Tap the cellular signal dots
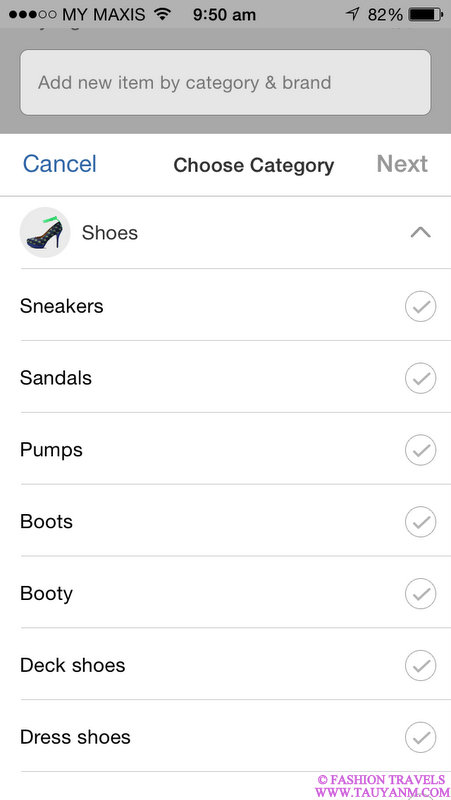Viewport: 451px width, 800px height. tap(33, 15)
